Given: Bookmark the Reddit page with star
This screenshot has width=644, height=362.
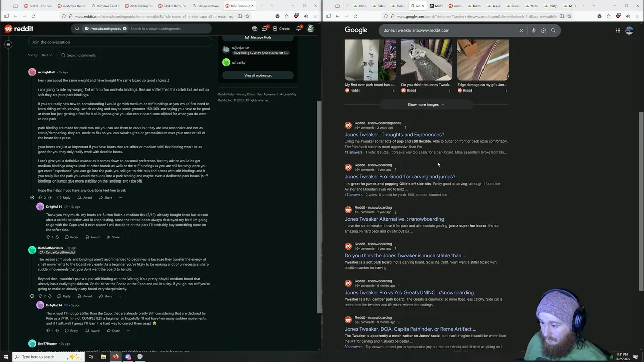Looking at the screenshot, I should (x=247, y=16).
